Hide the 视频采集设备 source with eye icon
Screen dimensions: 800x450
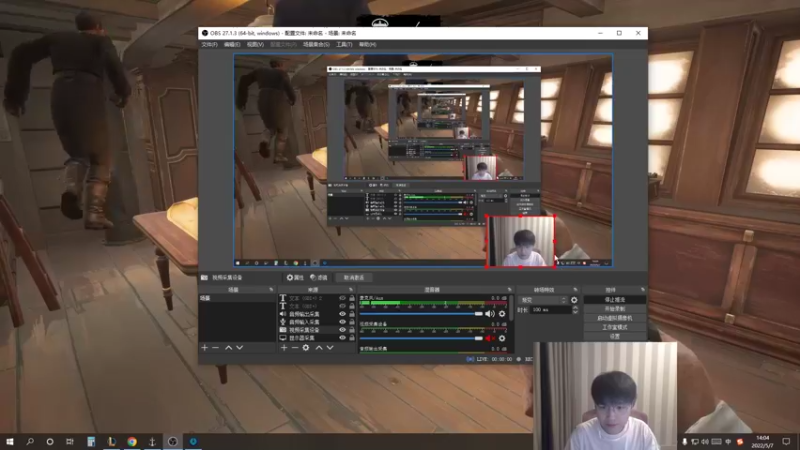click(342, 330)
